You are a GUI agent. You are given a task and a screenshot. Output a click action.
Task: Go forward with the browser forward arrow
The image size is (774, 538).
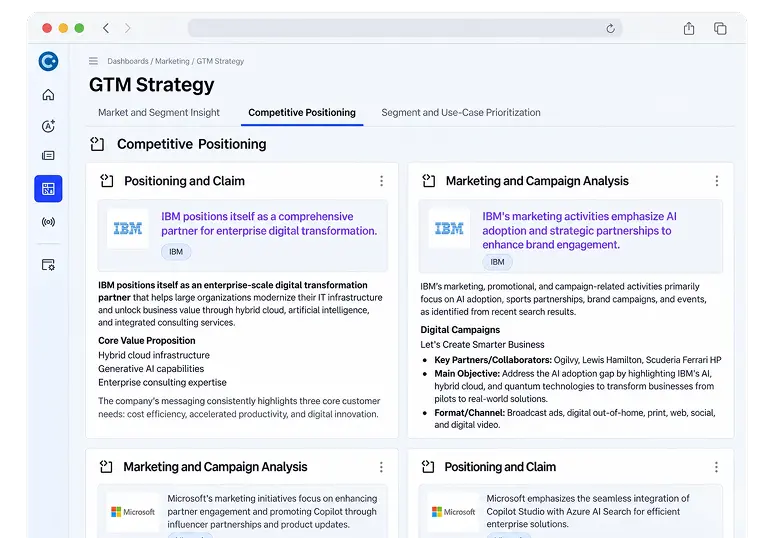128,28
